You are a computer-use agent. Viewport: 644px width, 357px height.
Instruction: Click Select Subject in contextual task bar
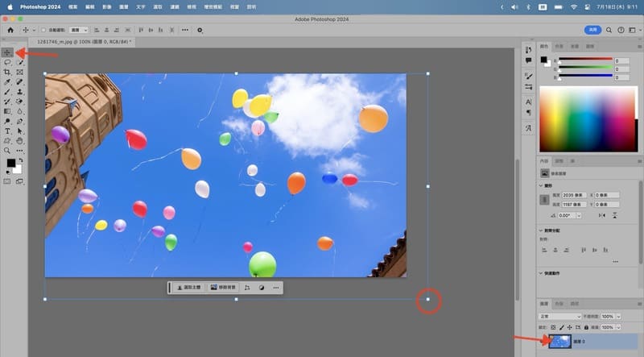coord(189,288)
